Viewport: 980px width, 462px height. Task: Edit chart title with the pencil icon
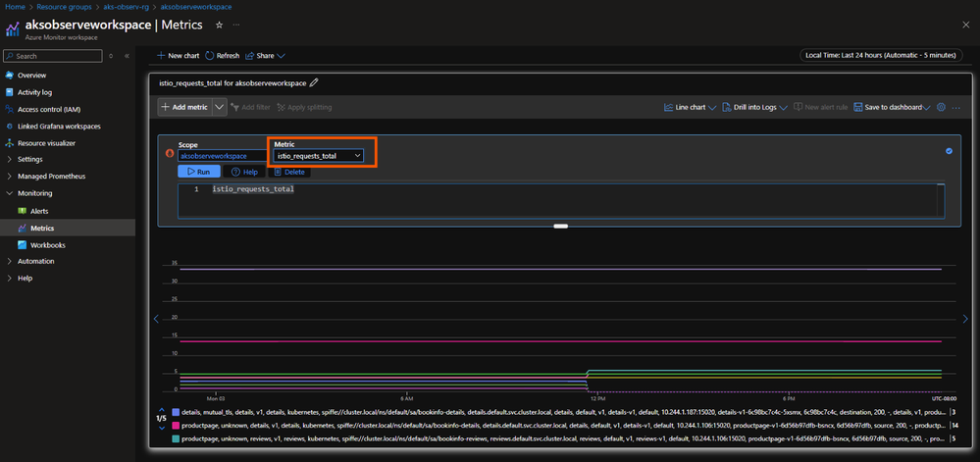click(x=314, y=81)
